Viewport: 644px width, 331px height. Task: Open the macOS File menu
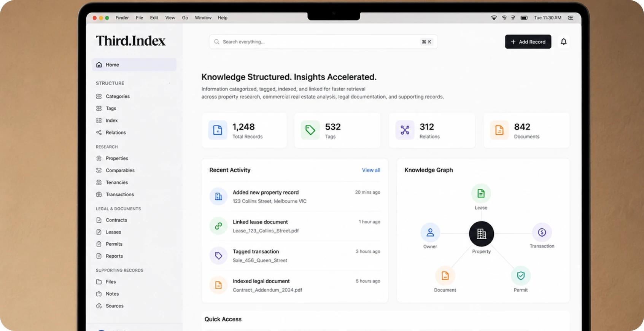140,18
